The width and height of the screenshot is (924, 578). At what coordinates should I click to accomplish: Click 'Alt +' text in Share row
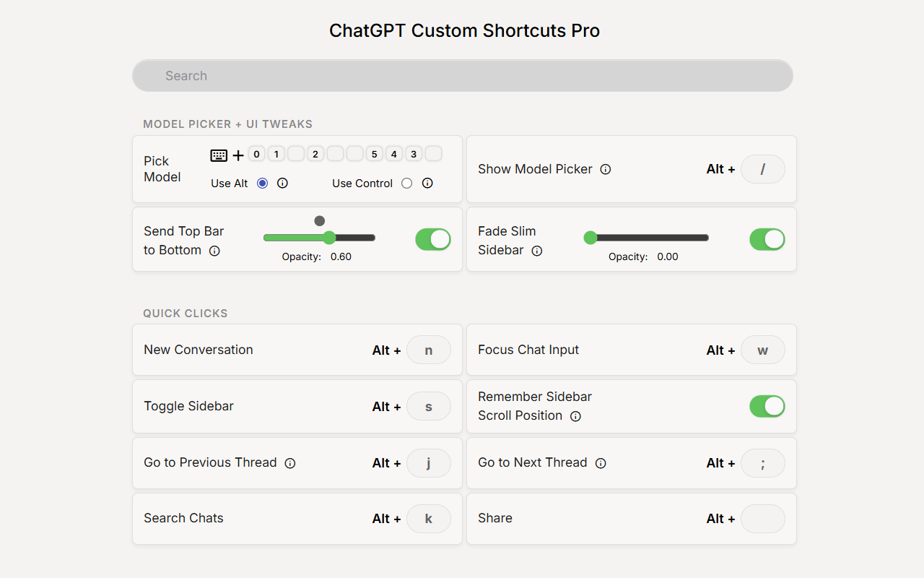tap(720, 519)
